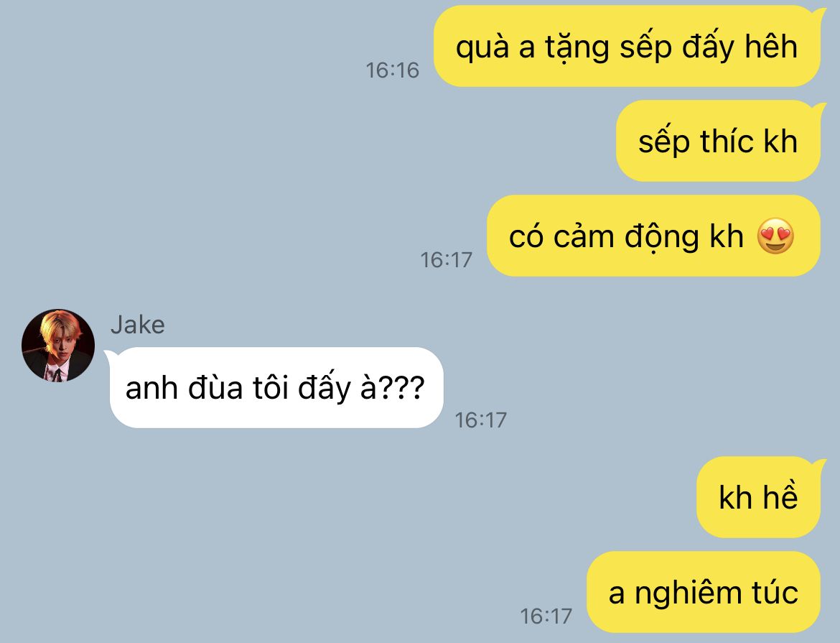This screenshot has width=840, height=643.
Task: Open Jake's profile picture avatar
Action: click(x=58, y=346)
